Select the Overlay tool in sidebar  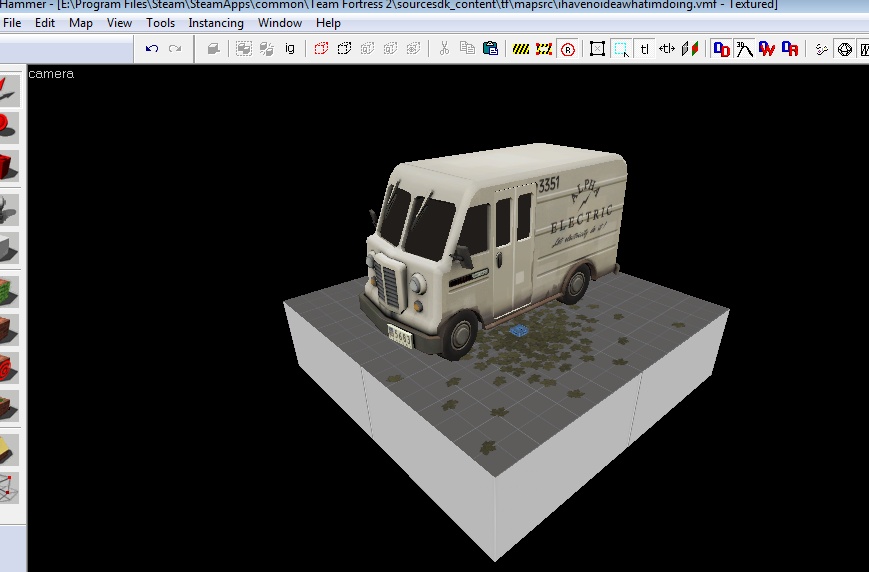point(9,406)
